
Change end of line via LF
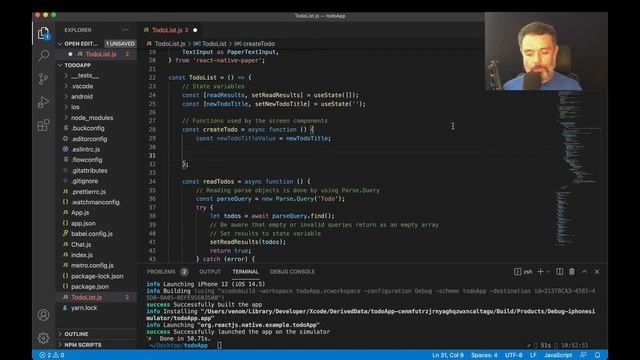click(x=533, y=355)
